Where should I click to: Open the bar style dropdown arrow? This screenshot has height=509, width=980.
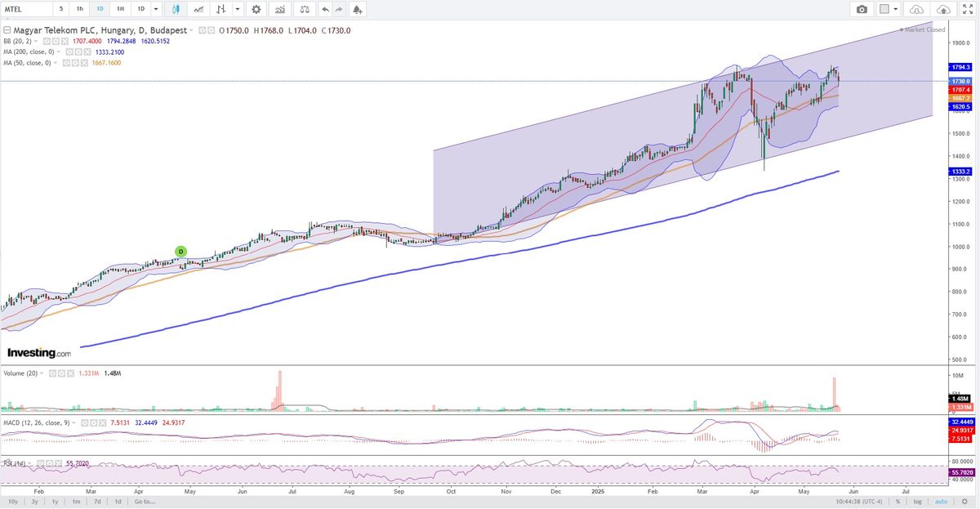(238, 9)
